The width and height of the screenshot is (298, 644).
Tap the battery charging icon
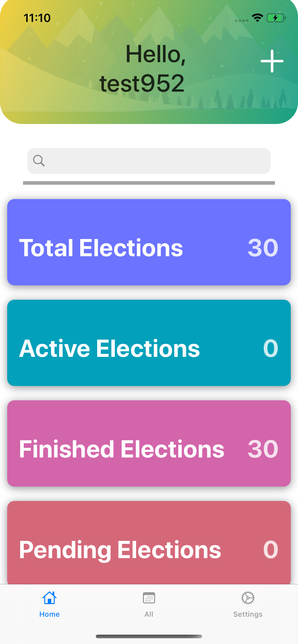point(276,18)
